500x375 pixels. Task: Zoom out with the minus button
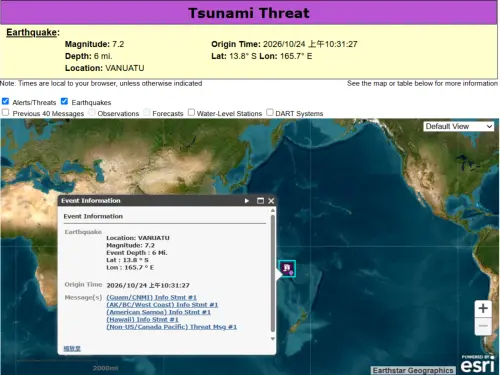pyautogui.click(x=483, y=326)
